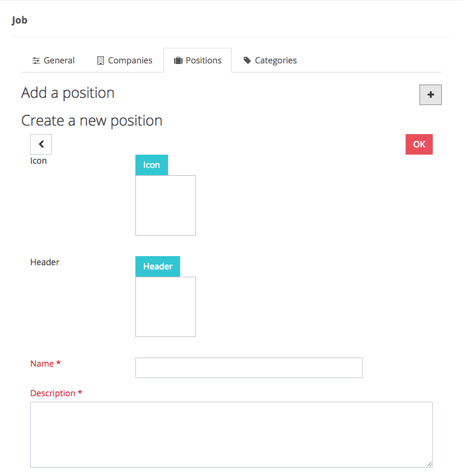Screen dimensions: 463x476
Task: Click the tag icon on Categories tab
Action: [247, 60]
